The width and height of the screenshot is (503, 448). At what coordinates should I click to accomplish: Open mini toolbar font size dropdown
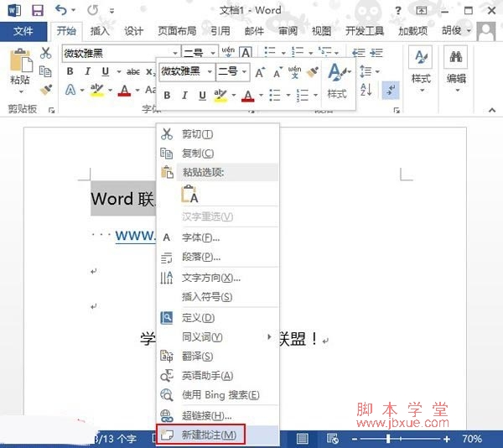click(x=245, y=71)
